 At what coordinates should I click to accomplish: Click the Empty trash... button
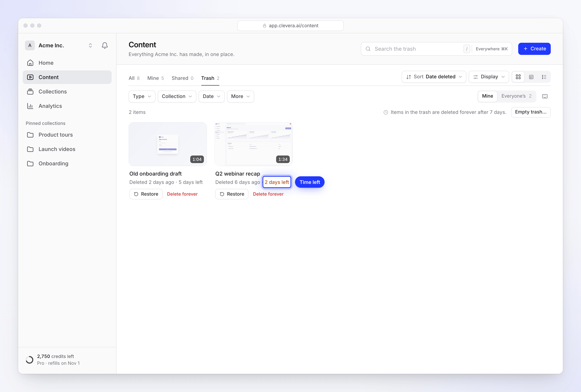[x=531, y=112]
